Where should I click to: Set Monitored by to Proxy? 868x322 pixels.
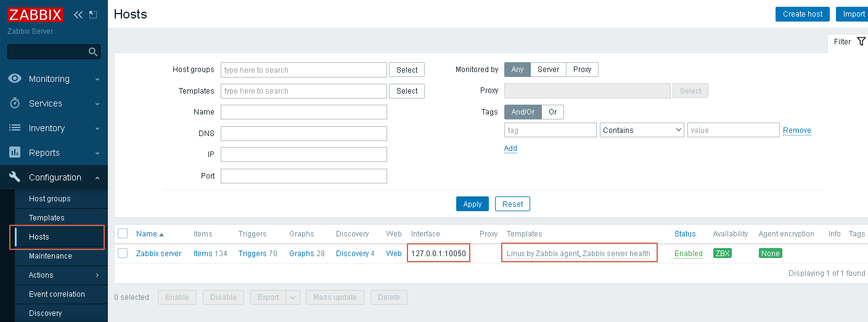[582, 70]
